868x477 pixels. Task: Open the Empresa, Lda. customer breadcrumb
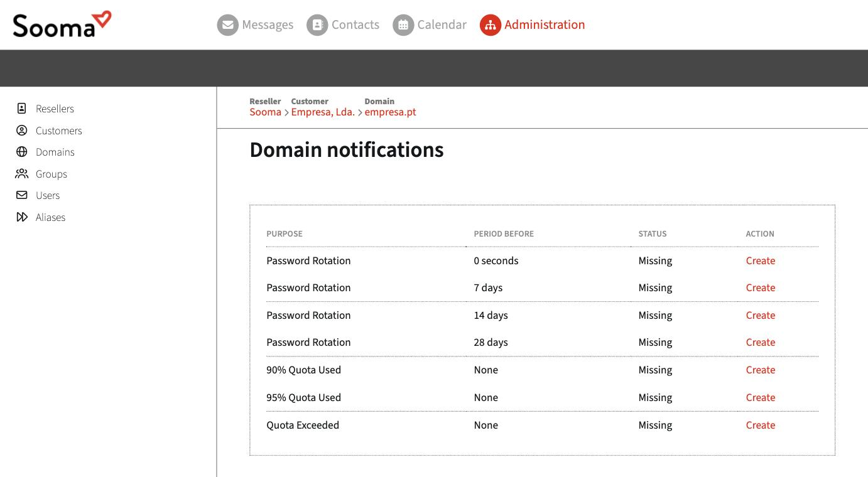(x=323, y=112)
